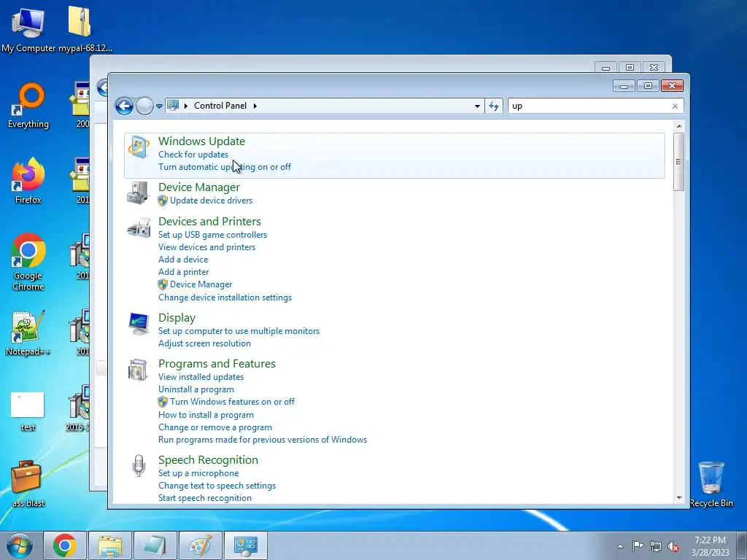Click the scrollbar down arrow

679,498
